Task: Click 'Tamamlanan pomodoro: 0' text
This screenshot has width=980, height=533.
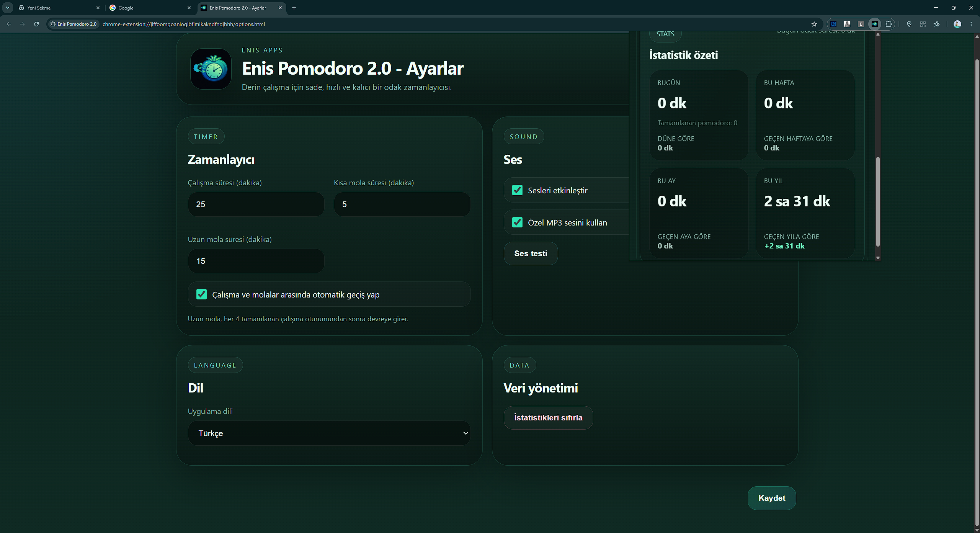Action: click(x=697, y=123)
